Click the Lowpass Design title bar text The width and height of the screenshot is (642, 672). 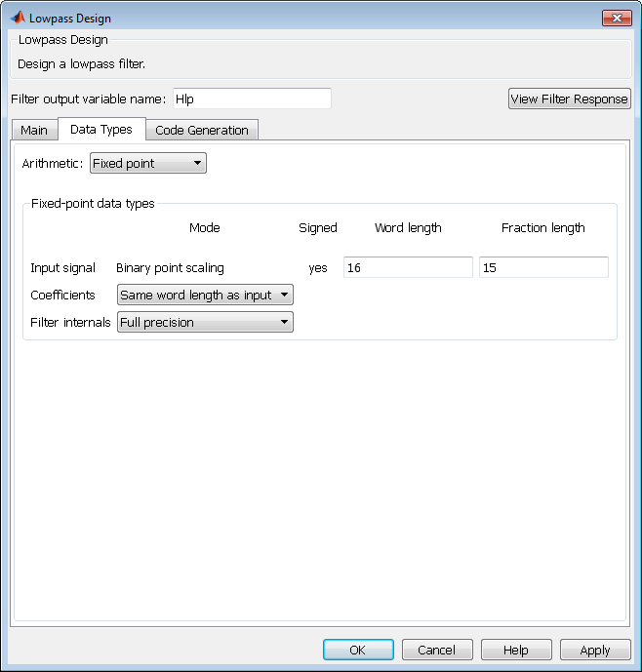70,19
